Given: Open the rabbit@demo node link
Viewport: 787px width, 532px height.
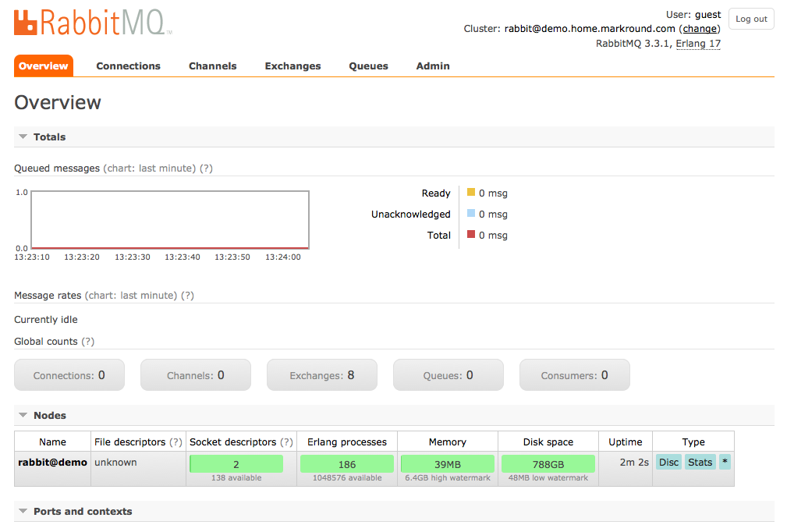Looking at the screenshot, I should coord(52,463).
